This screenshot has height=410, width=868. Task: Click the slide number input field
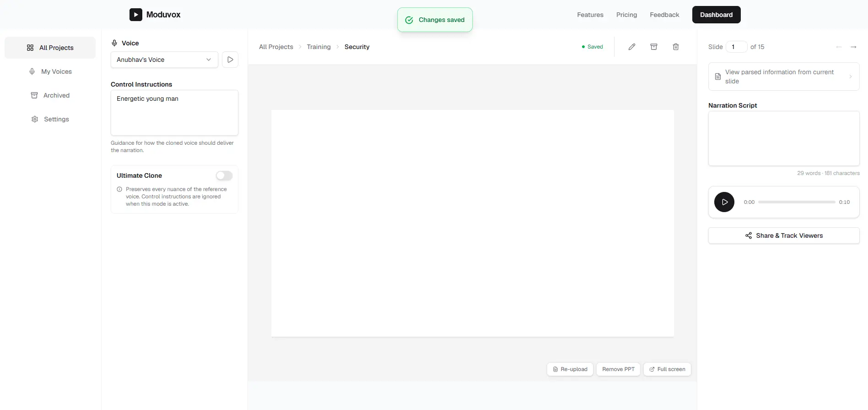tap(736, 47)
